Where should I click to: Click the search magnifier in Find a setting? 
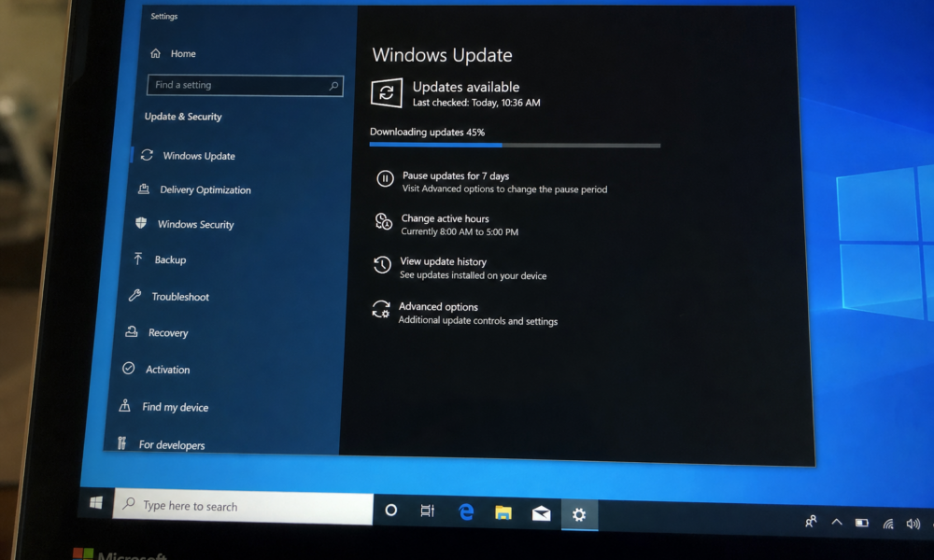click(x=333, y=86)
